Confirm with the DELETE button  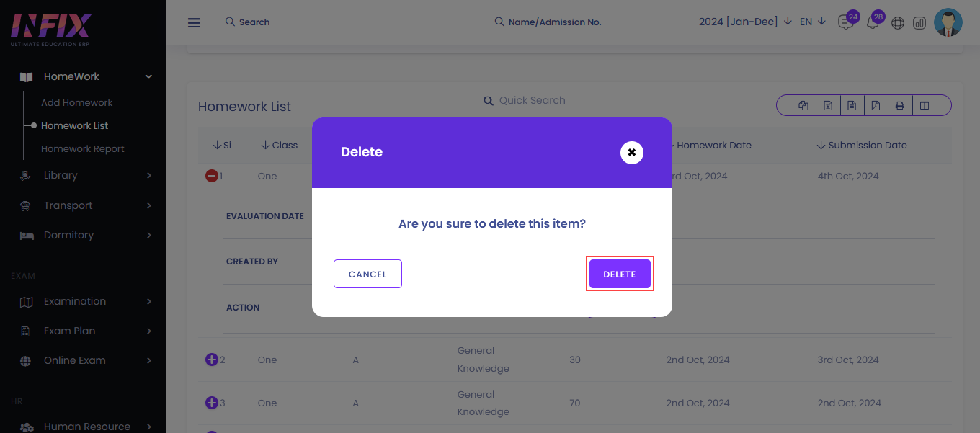(620, 274)
